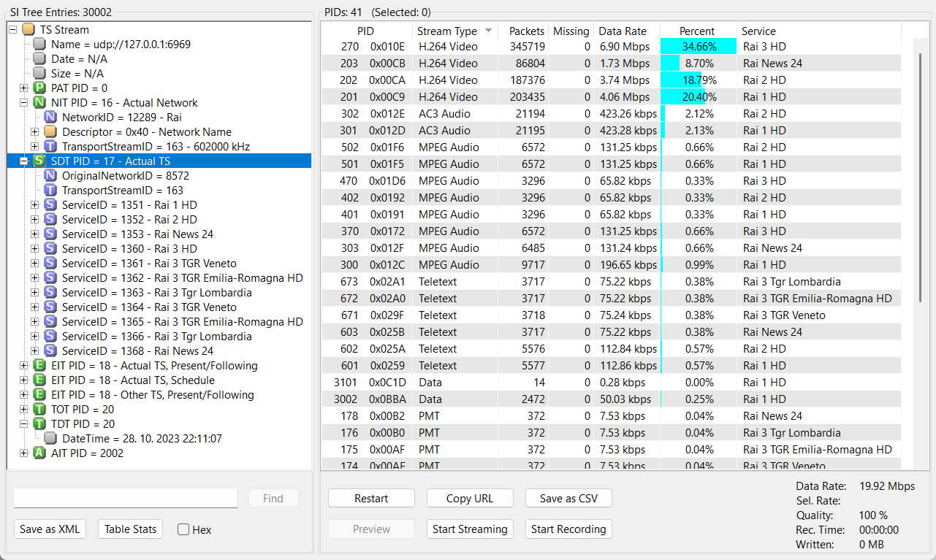Click the N icon beside OriginalNetworkID = 8572
This screenshot has width=936, height=560.
point(50,176)
